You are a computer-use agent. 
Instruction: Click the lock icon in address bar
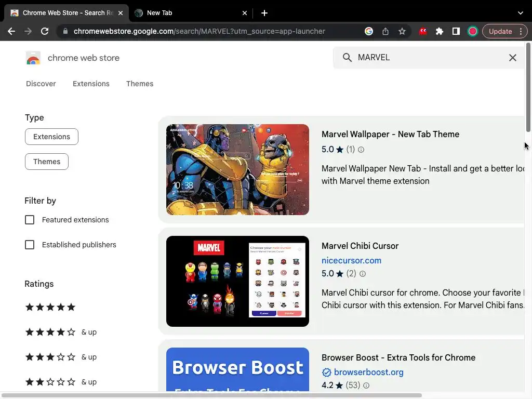coord(65,31)
